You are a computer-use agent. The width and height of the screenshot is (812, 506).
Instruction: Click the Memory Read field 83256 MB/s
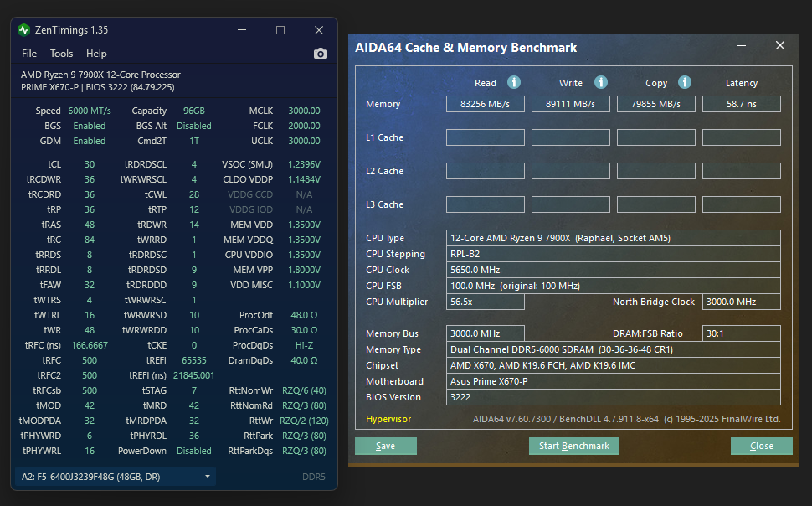pyautogui.click(x=486, y=104)
